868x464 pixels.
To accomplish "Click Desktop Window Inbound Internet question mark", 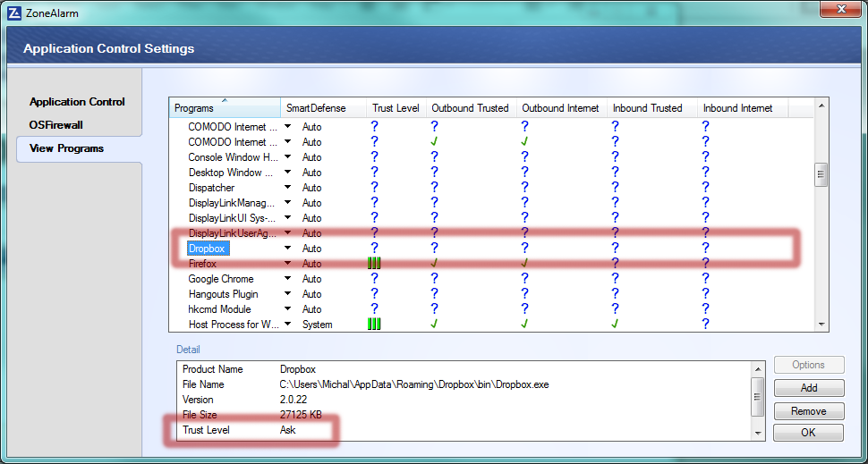I will tap(705, 172).
